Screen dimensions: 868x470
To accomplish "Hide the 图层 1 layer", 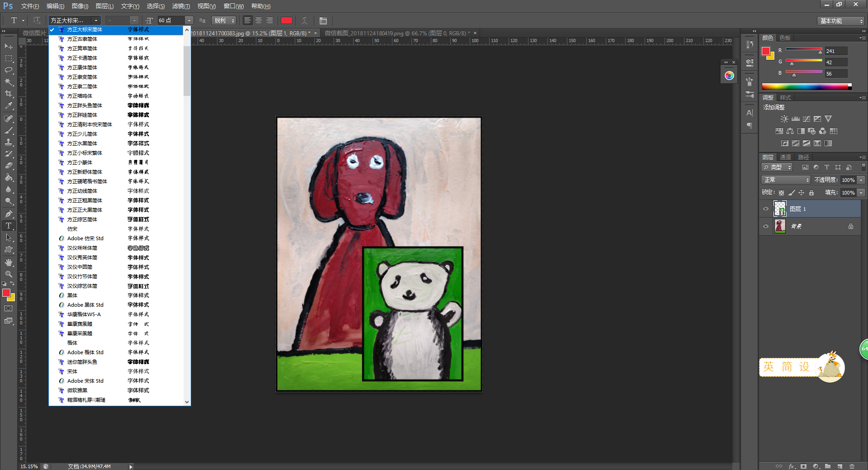I will click(x=766, y=209).
